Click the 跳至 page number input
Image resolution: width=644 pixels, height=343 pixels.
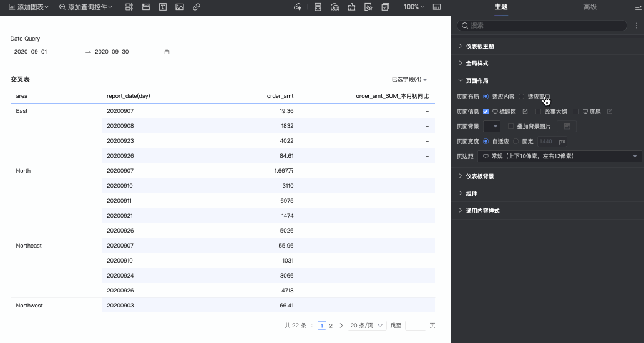click(x=415, y=326)
